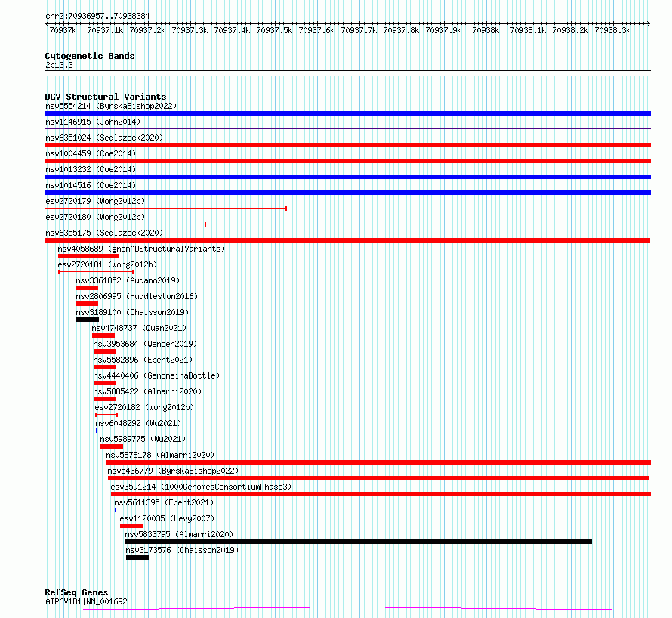Click the nsv3953684 (Wenger2019) label
672x618 pixels.
(x=145, y=344)
